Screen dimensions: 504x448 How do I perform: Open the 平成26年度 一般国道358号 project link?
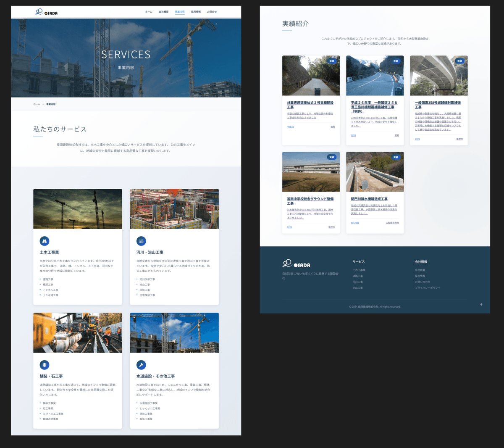(374, 107)
